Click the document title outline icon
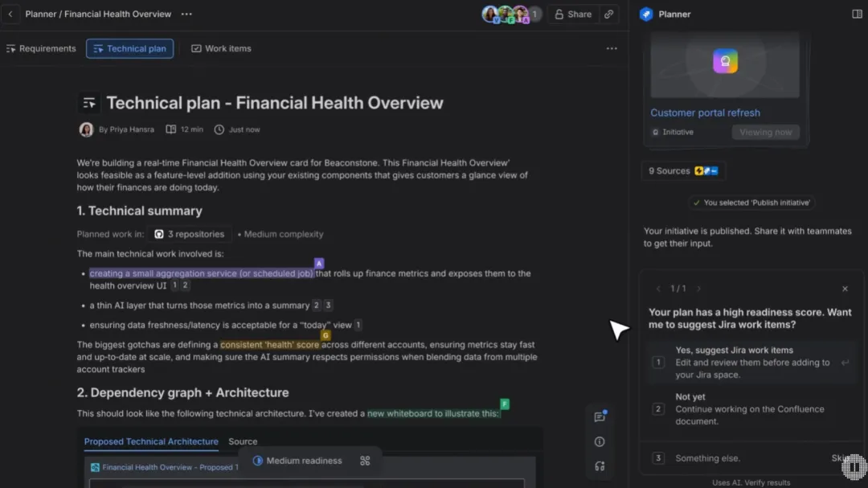The width and height of the screenshot is (868, 488). (x=89, y=103)
